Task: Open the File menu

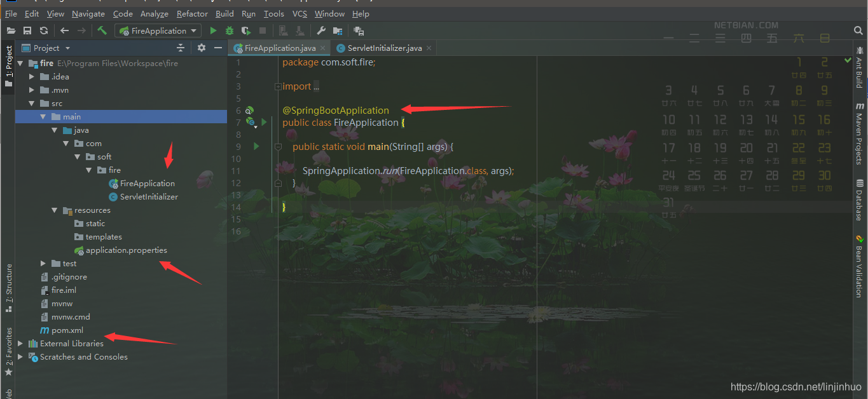Action: click(x=11, y=13)
